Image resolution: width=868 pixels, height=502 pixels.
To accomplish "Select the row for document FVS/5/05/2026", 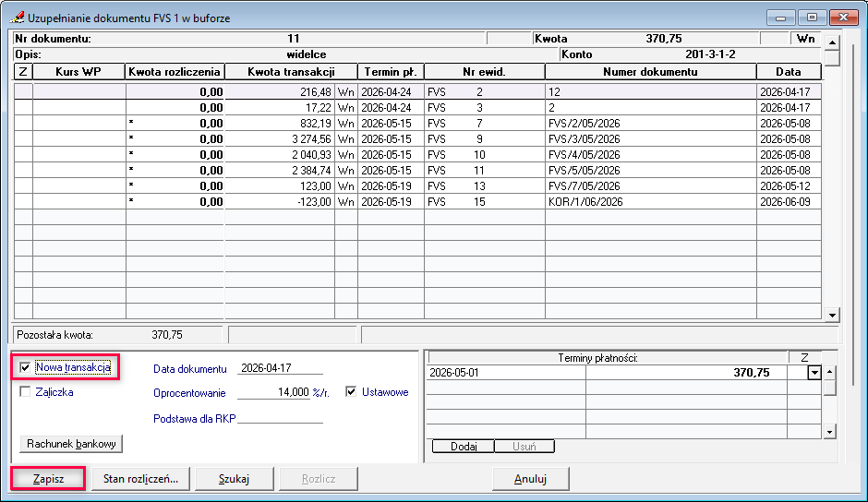I will 417,171.
